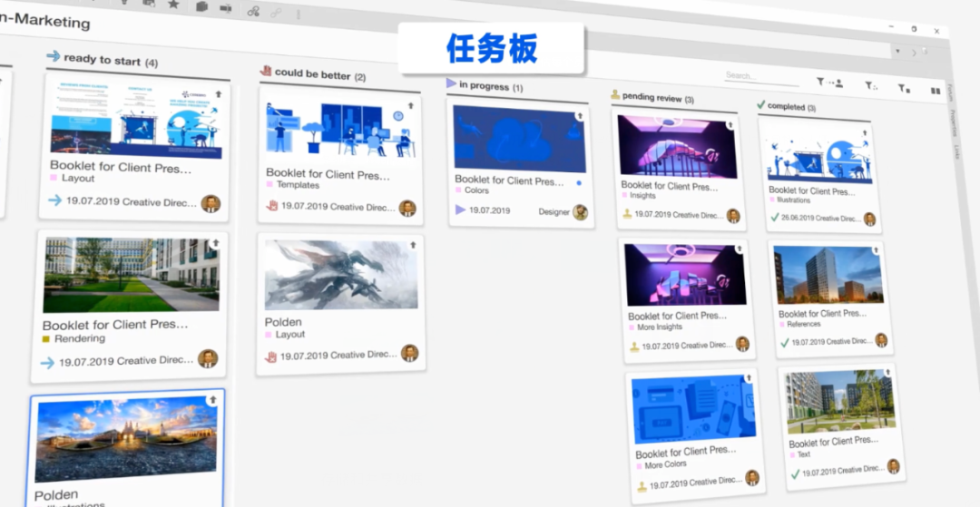Click the Designer avatar on Colors card
Screen dimensions: 980x507
[x=581, y=212]
